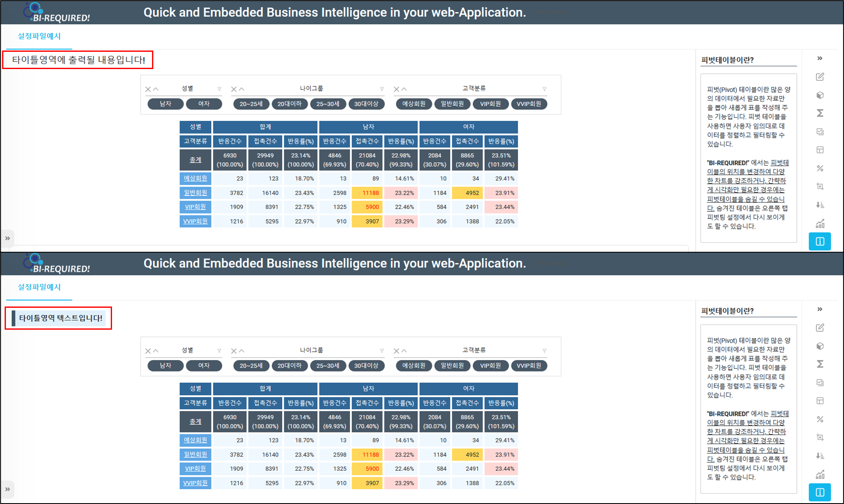The image size is (844, 504).
Task: Click the percent icon in bottom screenshot
Action: pos(820,419)
